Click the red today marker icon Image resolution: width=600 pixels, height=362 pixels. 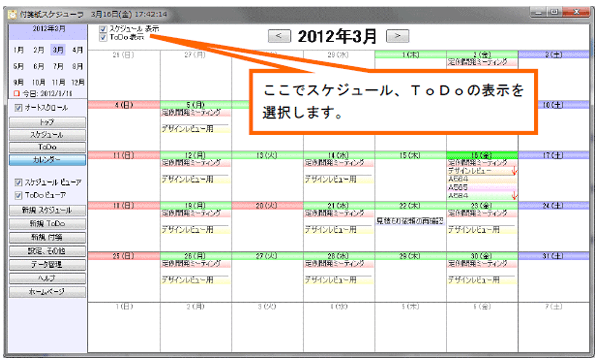click(16, 93)
